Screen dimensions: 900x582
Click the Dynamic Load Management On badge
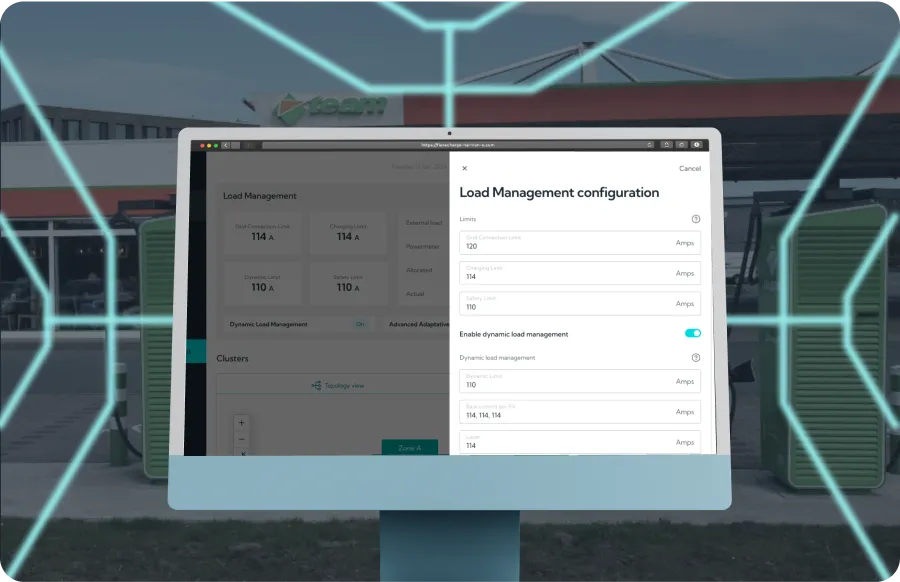tap(360, 324)
